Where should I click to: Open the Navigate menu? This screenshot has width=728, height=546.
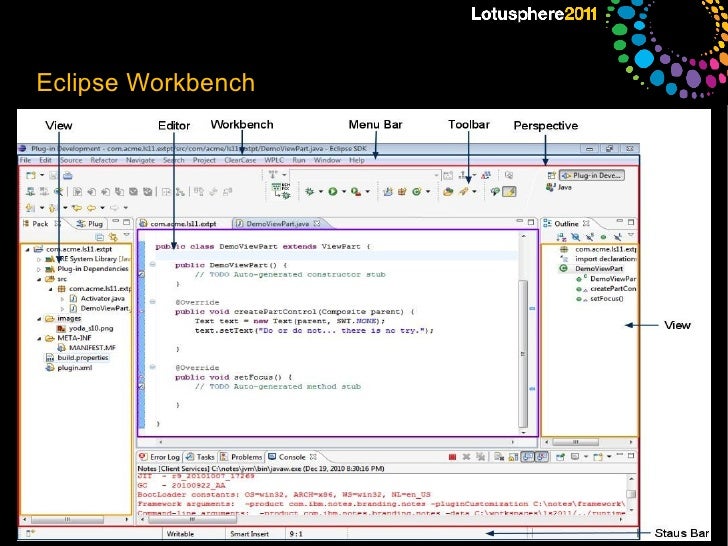(140, 160)
